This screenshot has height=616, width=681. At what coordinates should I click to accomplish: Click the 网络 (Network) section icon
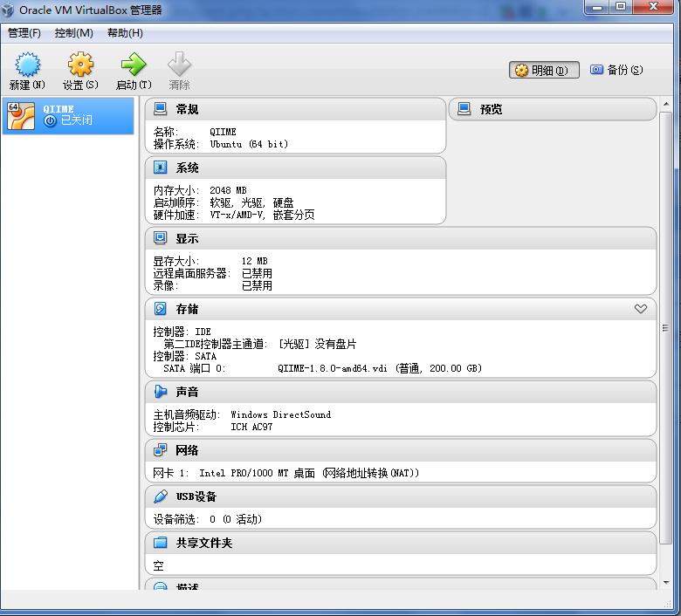point(161,450)
